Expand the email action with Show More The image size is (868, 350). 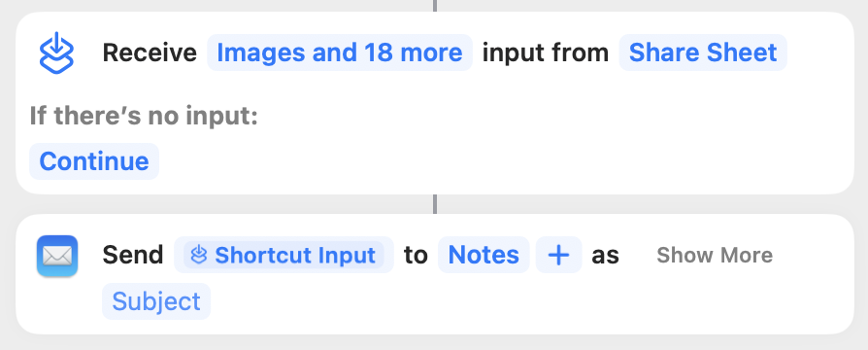pyautogui.click(x=715, y=255)
